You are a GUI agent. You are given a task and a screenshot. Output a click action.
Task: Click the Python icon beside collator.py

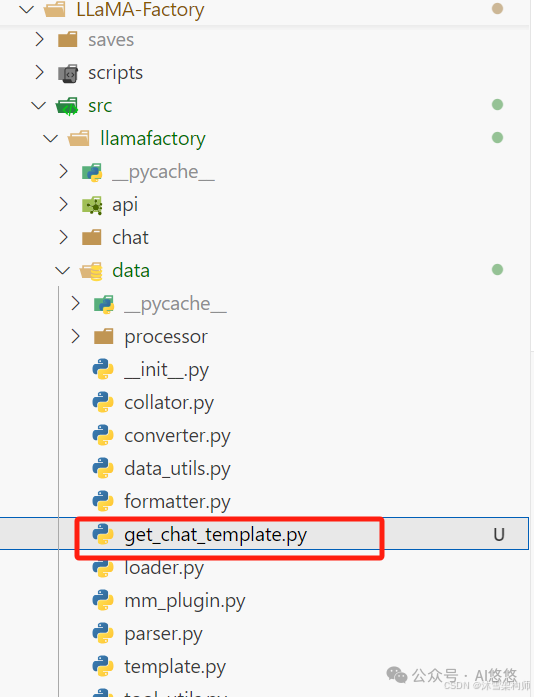coord(103,402)
